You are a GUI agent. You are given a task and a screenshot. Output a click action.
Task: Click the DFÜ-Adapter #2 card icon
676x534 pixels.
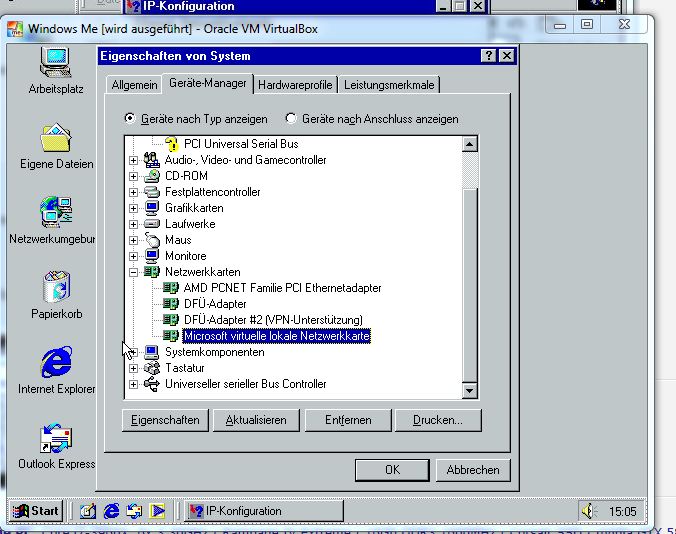(171, 319)
